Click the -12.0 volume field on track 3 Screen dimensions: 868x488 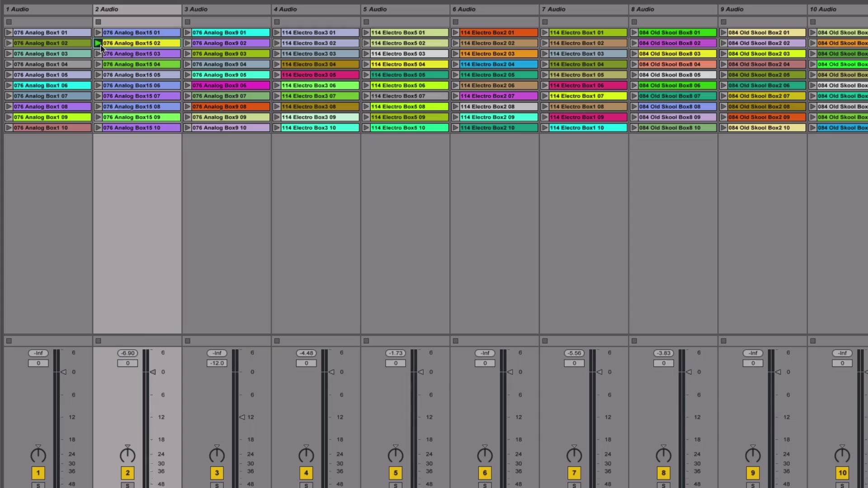pos(217,363)
